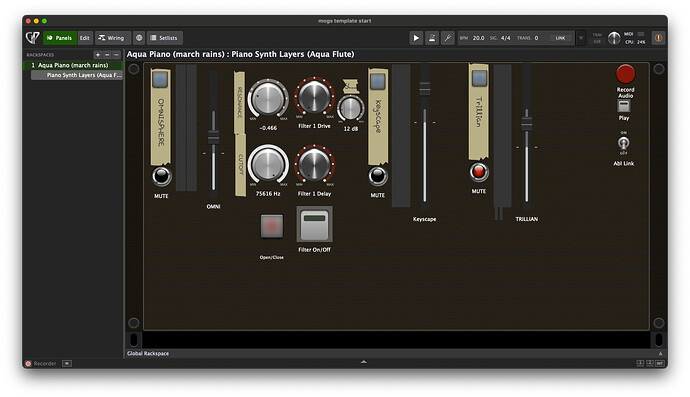Click the panic alert icon
The image size is (690, 397).
(x=658, y=38)
